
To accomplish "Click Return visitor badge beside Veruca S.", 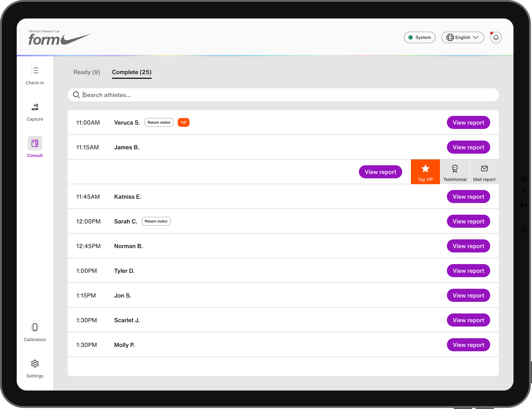I will point(159,122).
